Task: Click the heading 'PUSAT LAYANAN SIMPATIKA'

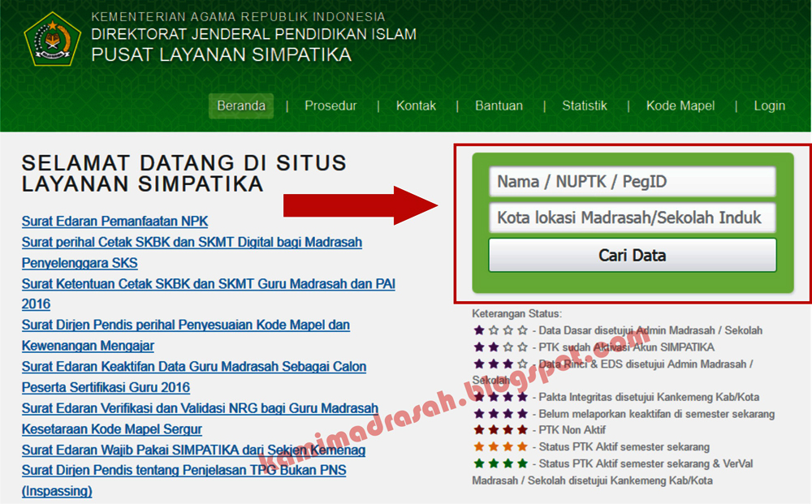Action: pyautogui.click(x=222, y=55)
